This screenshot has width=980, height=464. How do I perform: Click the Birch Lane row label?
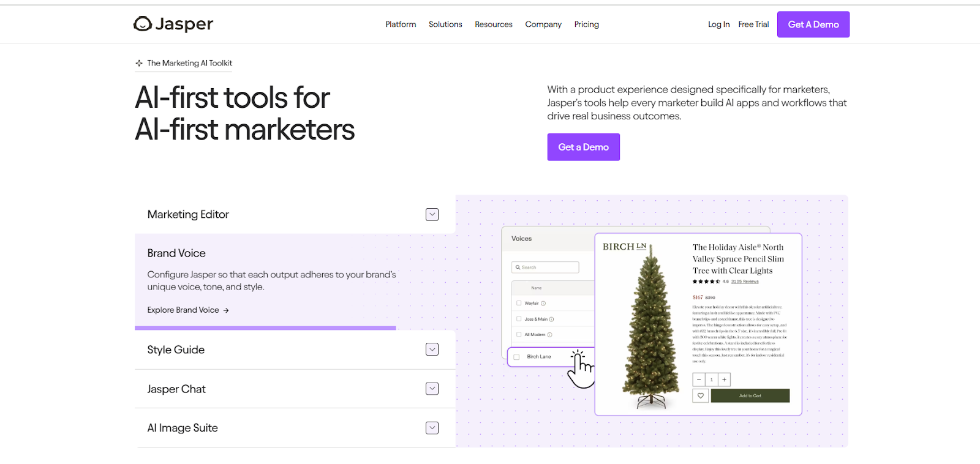pyautogui.click(x=539, y=357)
